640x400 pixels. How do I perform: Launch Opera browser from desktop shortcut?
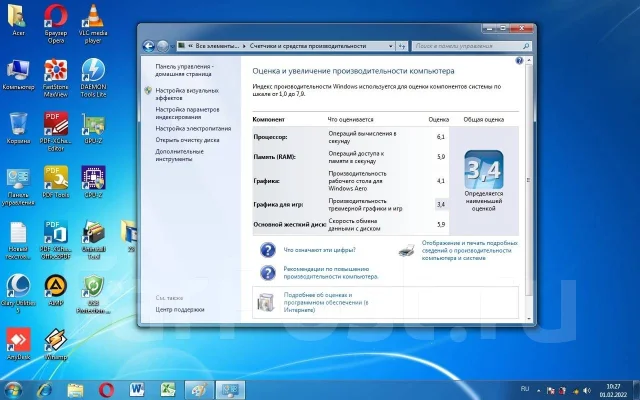(x=56, y=23)
